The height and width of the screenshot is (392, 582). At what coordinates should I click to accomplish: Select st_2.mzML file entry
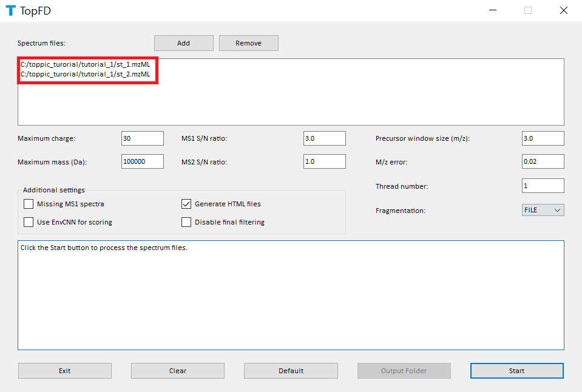click(85, 74)
